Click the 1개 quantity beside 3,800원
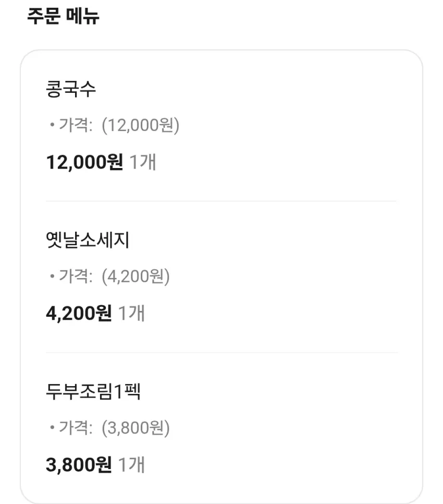 [132, 465]
